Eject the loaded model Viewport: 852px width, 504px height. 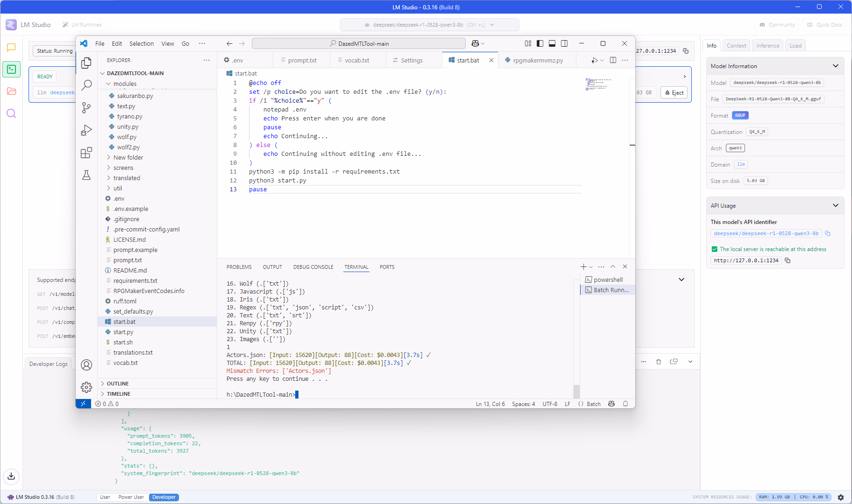point(674,92)
